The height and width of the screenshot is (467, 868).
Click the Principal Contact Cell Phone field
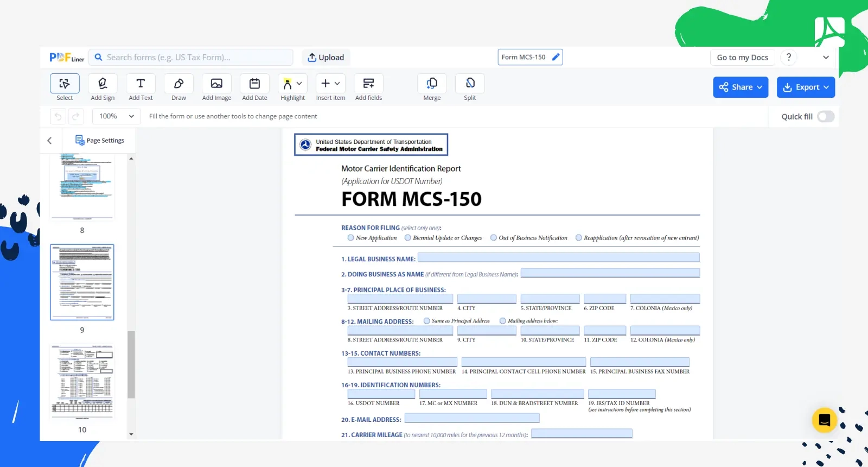pyautogui.click(x=524, y=362)
